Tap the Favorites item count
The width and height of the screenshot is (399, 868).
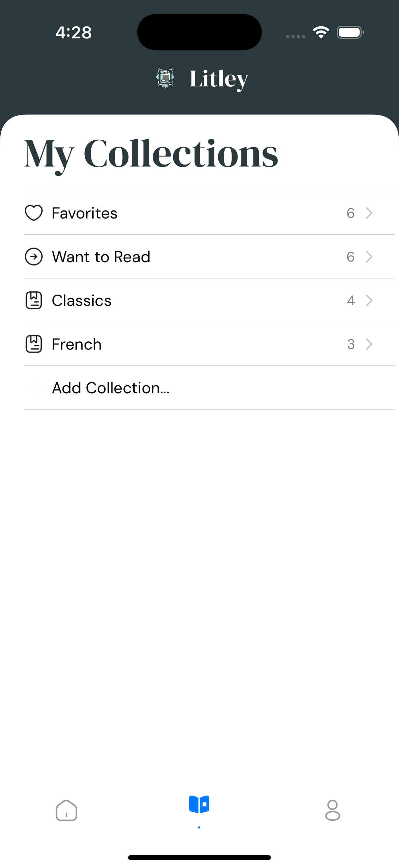coord(350,213)
